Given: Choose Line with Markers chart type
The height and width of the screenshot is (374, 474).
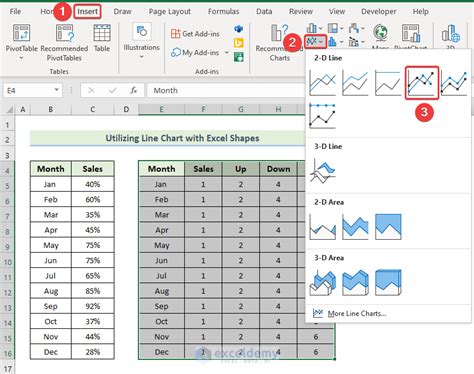Looking at the screenshot, I should tap(422, 83).
